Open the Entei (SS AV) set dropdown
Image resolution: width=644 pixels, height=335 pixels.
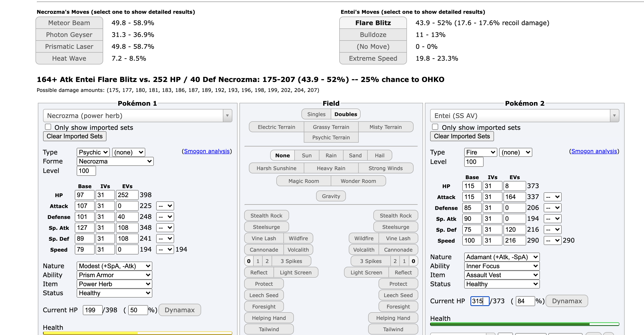525,116
